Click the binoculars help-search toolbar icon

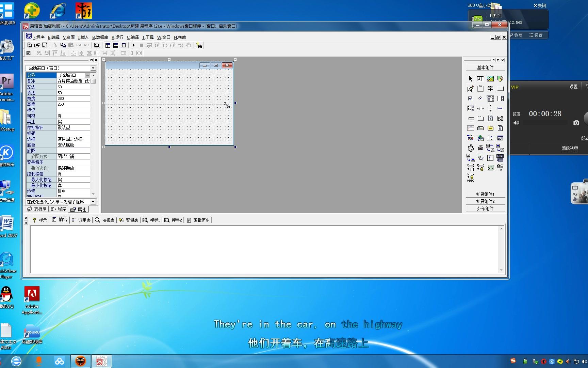(199, 45)
